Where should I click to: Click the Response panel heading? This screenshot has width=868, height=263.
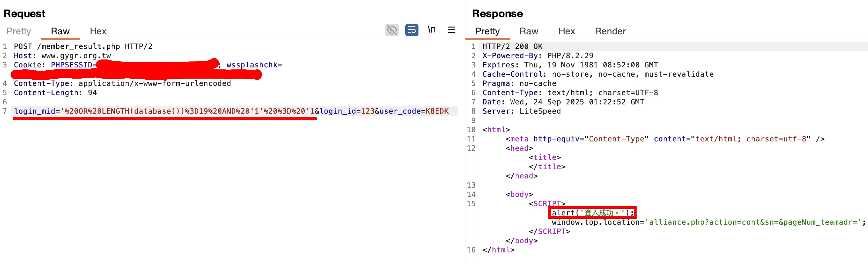pyautogui.click(x=497, y=14)
